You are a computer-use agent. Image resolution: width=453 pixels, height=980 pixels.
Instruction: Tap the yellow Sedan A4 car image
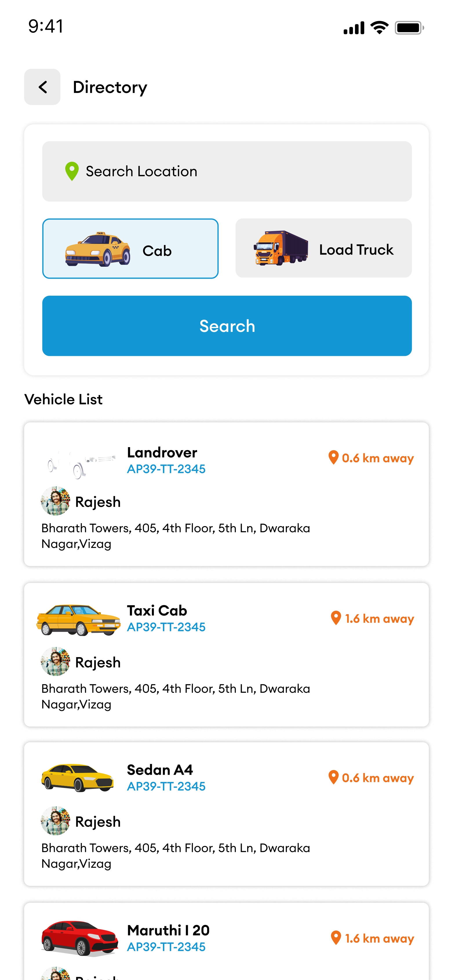(78, 778)
